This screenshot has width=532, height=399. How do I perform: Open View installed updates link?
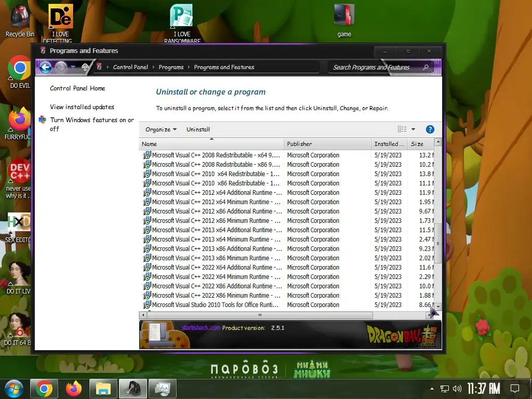click(82, 107)
